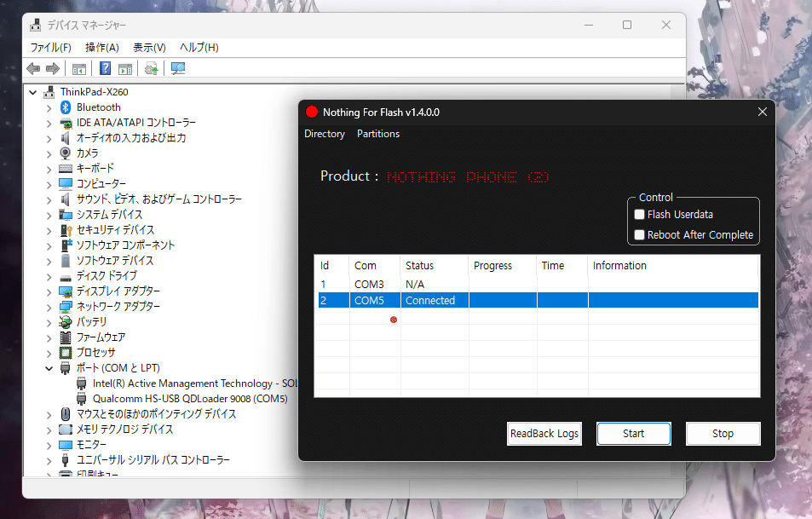This screenshot has width=812, height=519.
Task: Open the Directory menu in flash tool
Action: coord(325,134)
